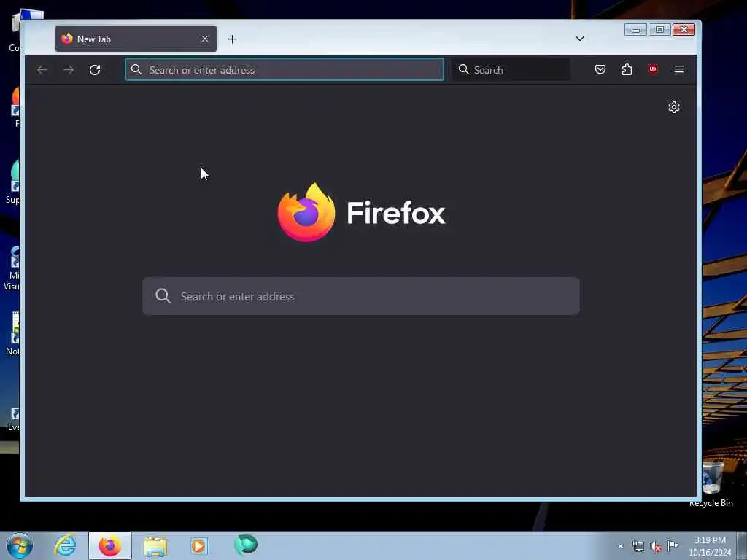Viewport: 747px width, 560px height.
Task: Open Windows Explorer from taskbar
Action: pyautogui.click(x=155, y=545)
